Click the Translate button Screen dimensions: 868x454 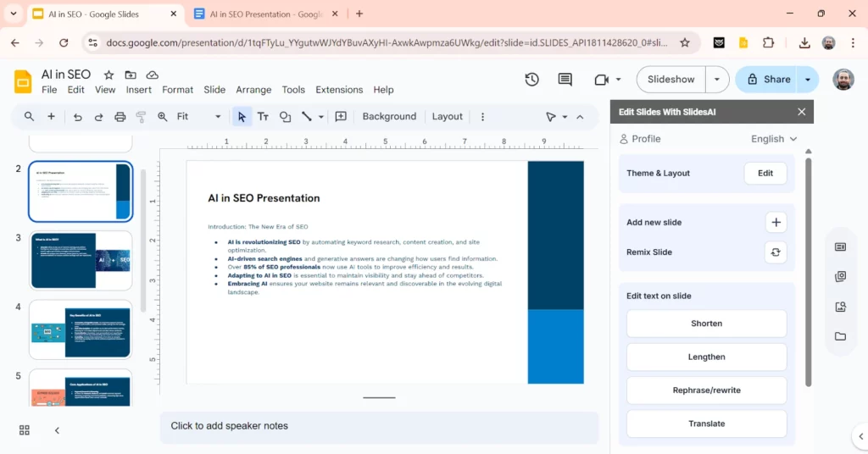point(706,424)
